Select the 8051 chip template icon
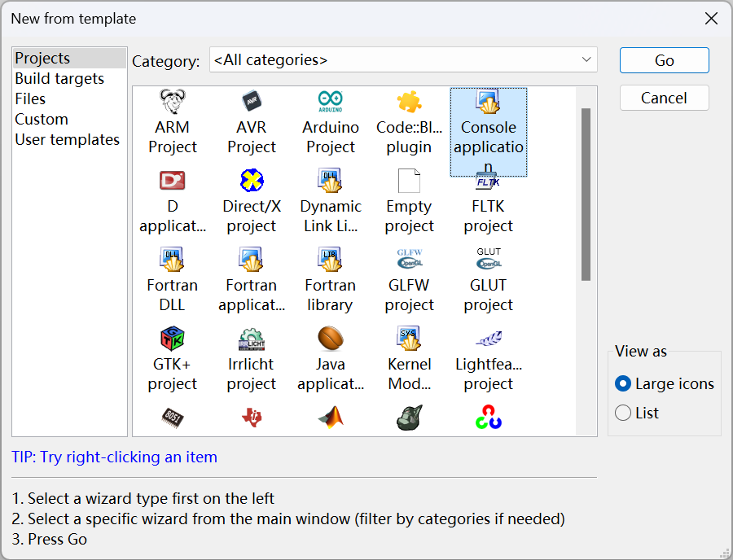 click(x=173, y=418)
